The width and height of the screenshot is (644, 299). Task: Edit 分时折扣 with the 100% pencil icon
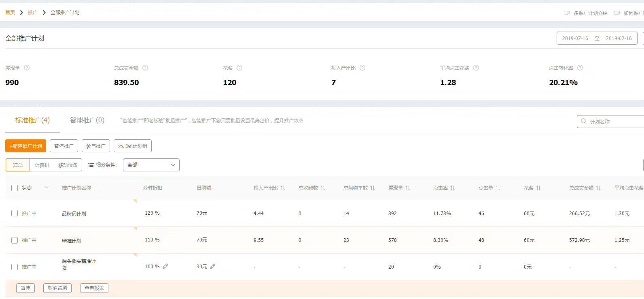coord(165,266)
